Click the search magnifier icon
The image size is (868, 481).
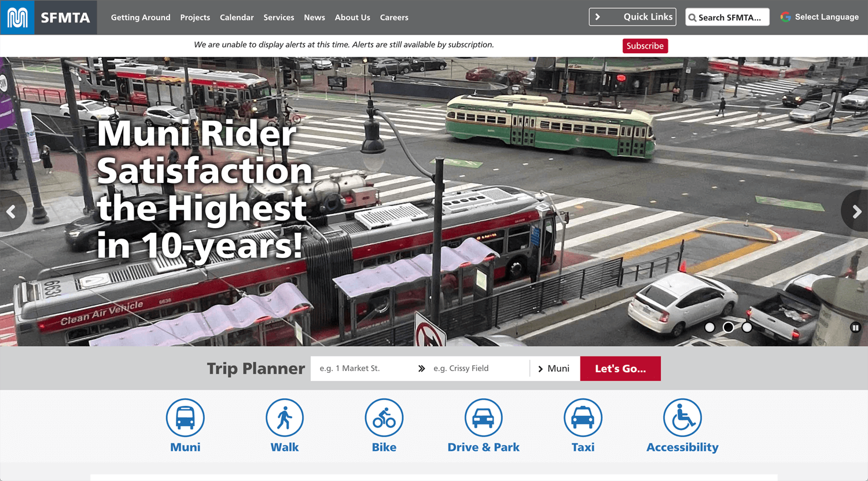(692, 17)
